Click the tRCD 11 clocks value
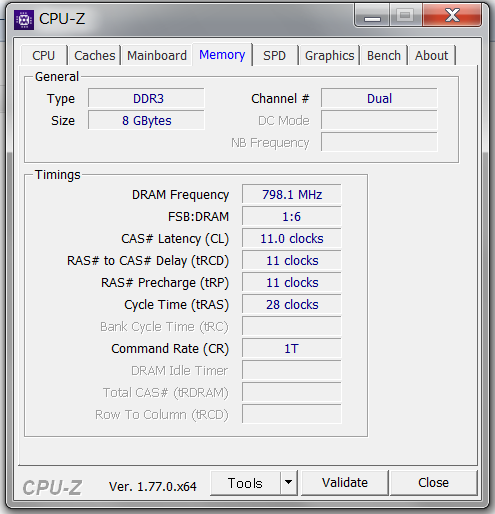 292,261
